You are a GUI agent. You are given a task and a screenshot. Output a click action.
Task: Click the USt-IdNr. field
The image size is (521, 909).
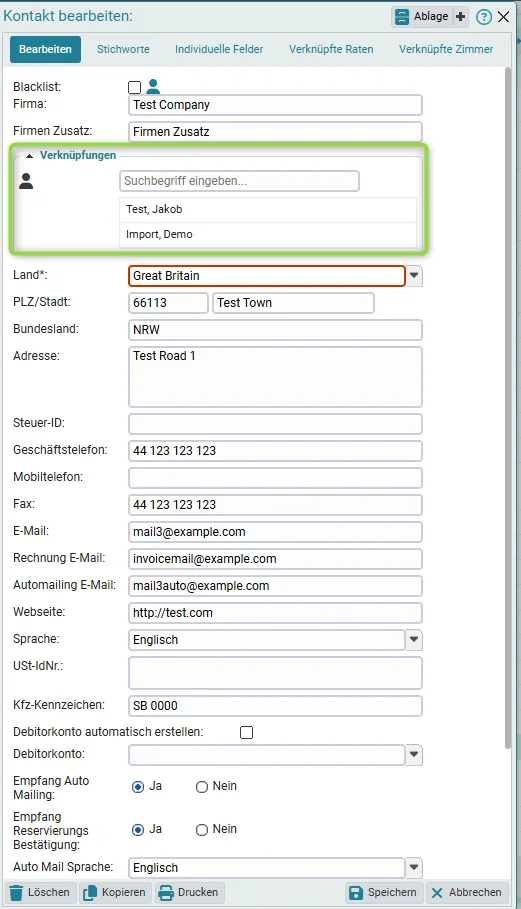pos(275,673)
